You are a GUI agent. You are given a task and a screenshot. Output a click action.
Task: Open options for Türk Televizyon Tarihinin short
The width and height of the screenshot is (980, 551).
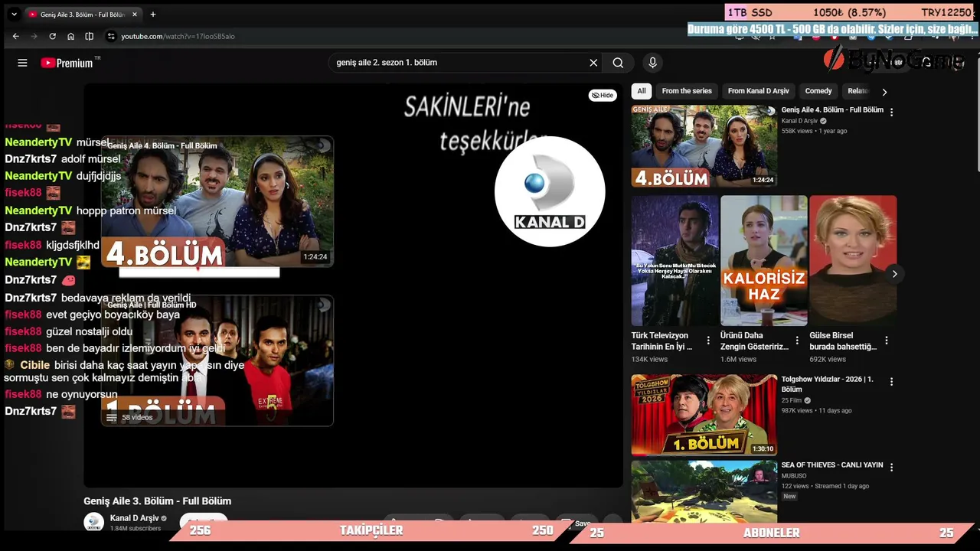click(708, 341)
